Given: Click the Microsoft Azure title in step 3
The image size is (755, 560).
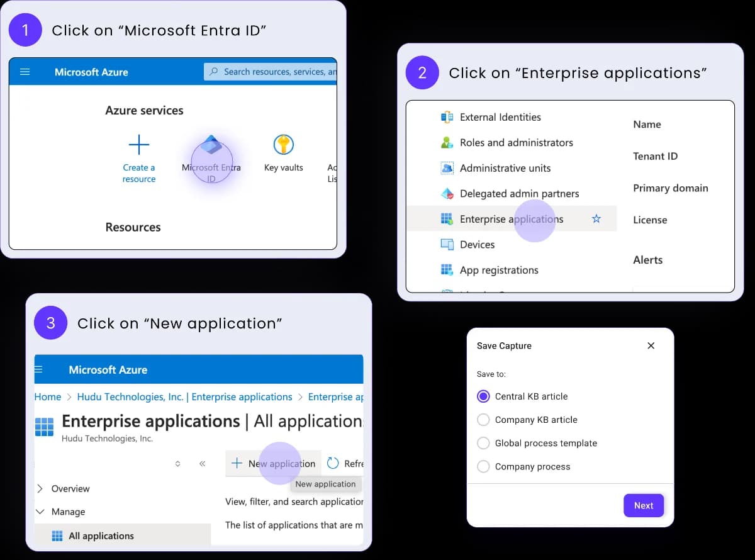Looking at the screenshot, I should [x=108, y=369].
